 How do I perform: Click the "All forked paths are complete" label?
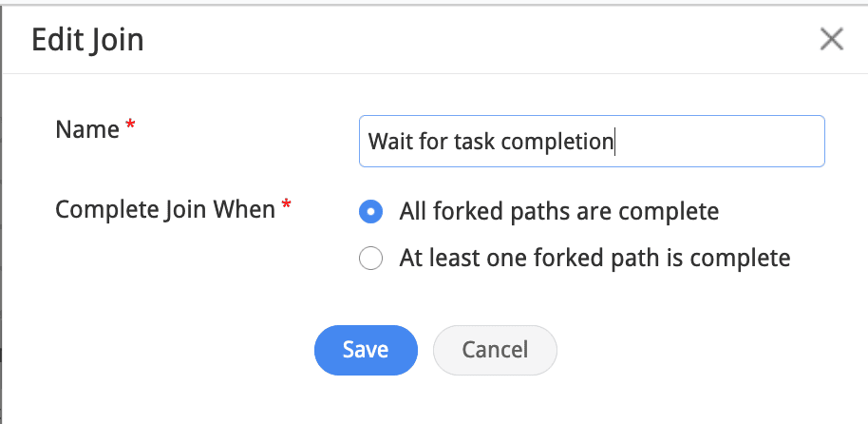click(558, 211)
